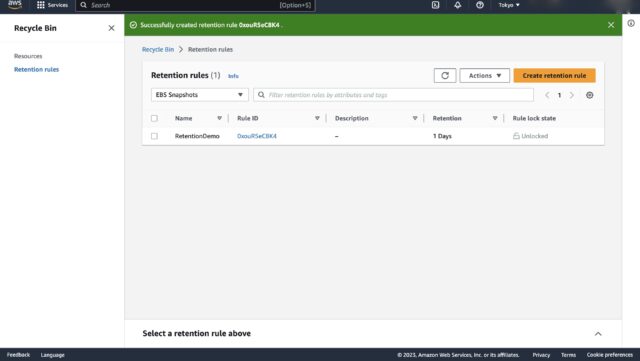Click the Unlocked padlock icon

pyautogui.click(x=516, y=136)
